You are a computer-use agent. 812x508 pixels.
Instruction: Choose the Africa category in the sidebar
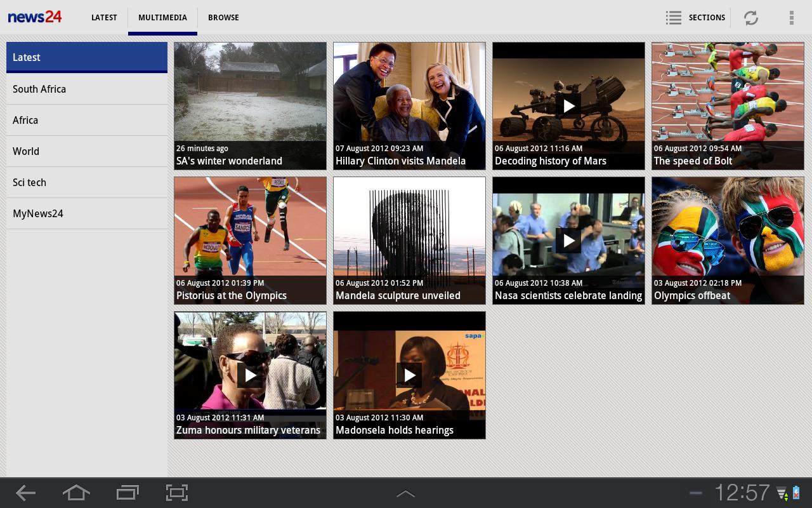pyautogui.click(x=87, y=120)
